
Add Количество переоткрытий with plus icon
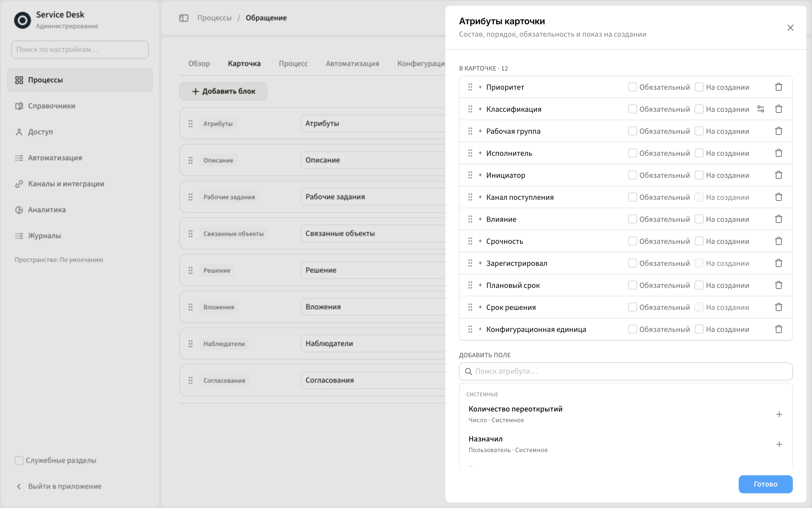pos(779,414)
